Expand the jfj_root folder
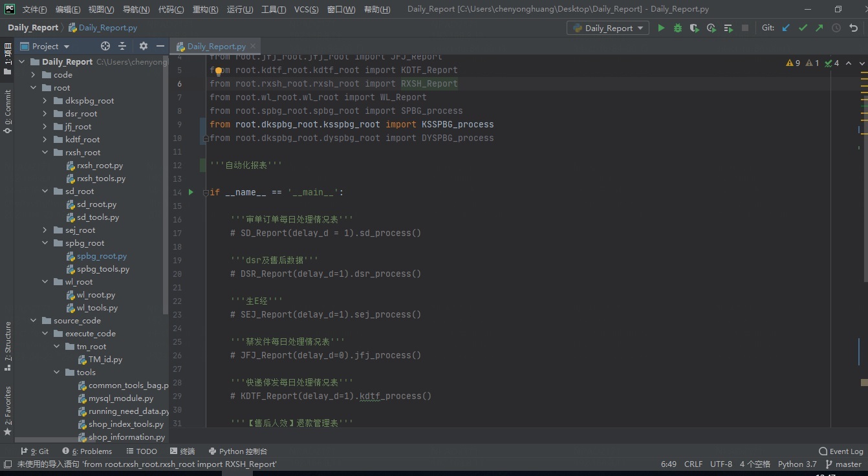 (x=45, y=127)
